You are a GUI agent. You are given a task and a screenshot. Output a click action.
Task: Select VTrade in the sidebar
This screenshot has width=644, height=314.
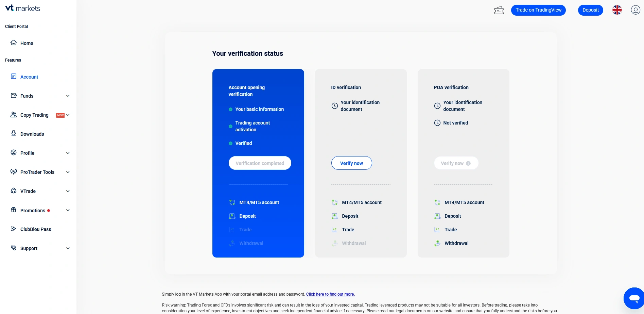point(28,191)
